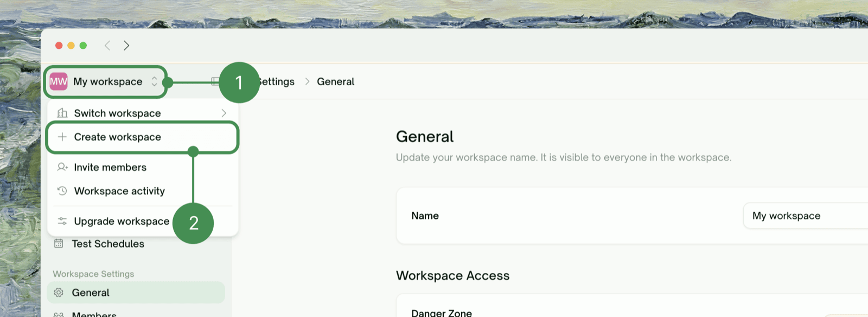Click the Workspace Settings section label
This screenshot has height=317, width=868.
pyautogui.click(x=93, y=274)
